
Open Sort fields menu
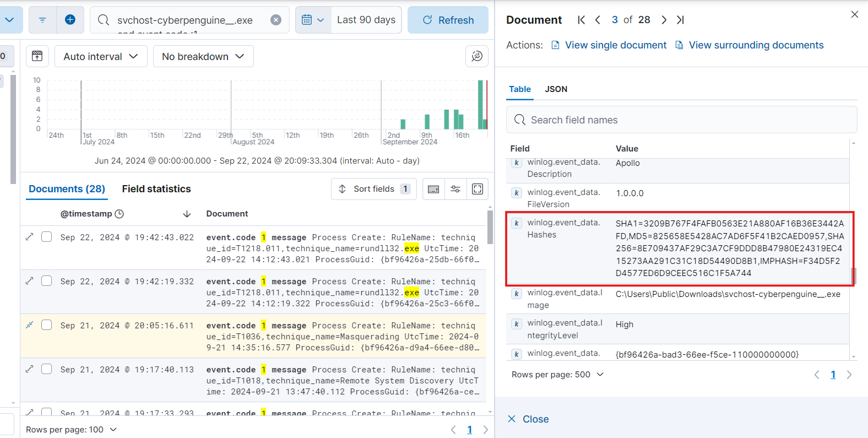[x=374, y=189]
